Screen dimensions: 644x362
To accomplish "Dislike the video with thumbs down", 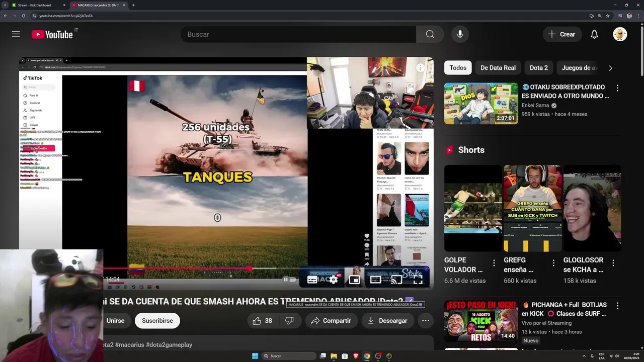I will coord(289,321).
